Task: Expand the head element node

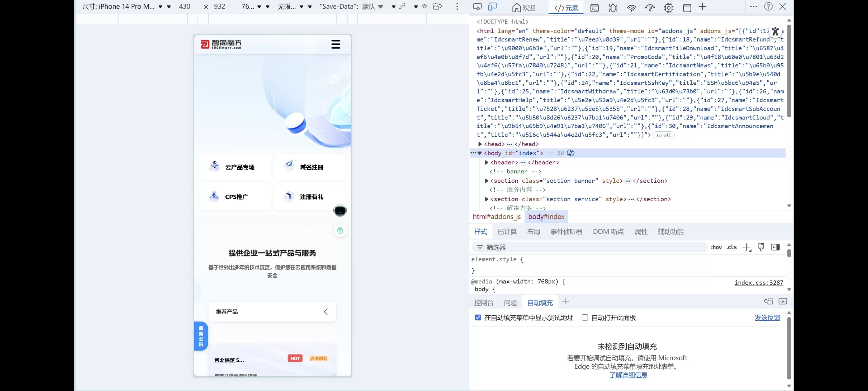Action: (x=480, y=144)
